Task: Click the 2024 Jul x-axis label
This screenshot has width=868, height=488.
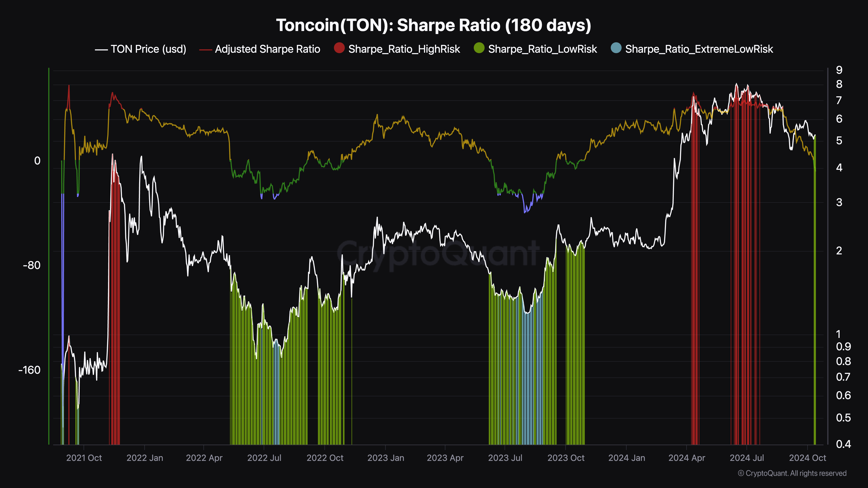Action: click(747, 458)
